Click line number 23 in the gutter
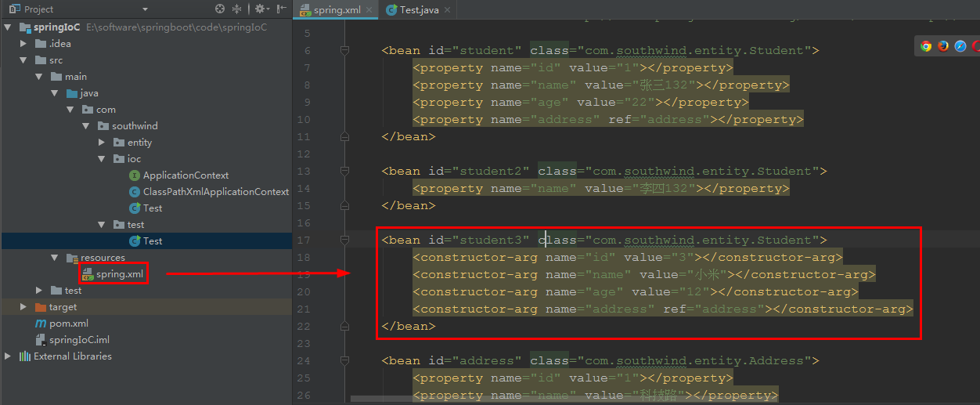The width and height of the screenshot is (980, 405). tap(304, 344)
